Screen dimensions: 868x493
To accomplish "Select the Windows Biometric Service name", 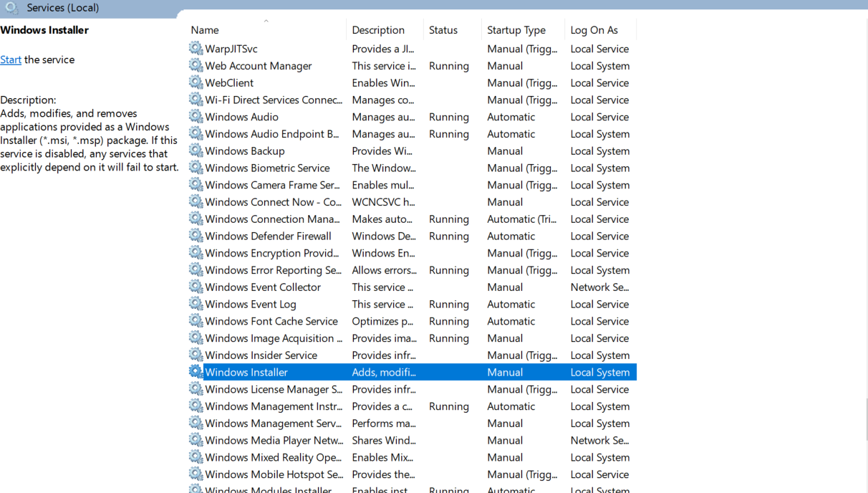I will coord(268,168).
